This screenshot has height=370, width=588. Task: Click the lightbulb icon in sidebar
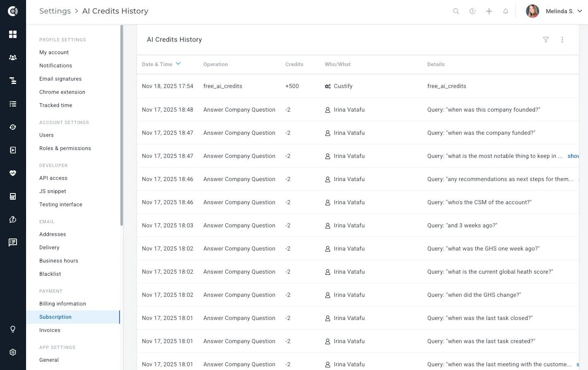tap(13, 329)
